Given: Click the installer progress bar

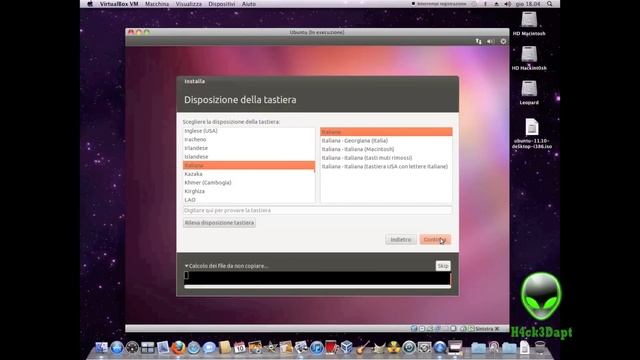Looking at the screenshot, I should point(318,287).
